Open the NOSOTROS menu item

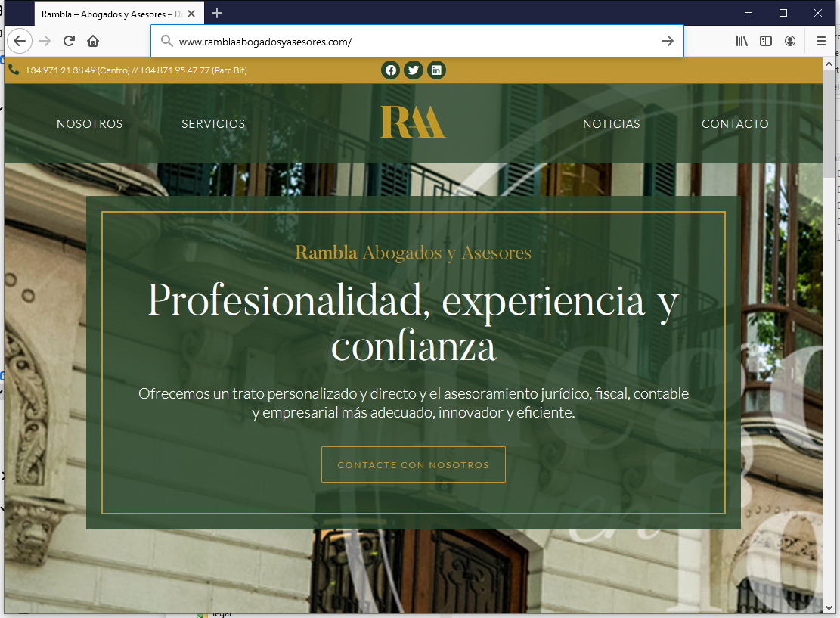tap(90, 124)
